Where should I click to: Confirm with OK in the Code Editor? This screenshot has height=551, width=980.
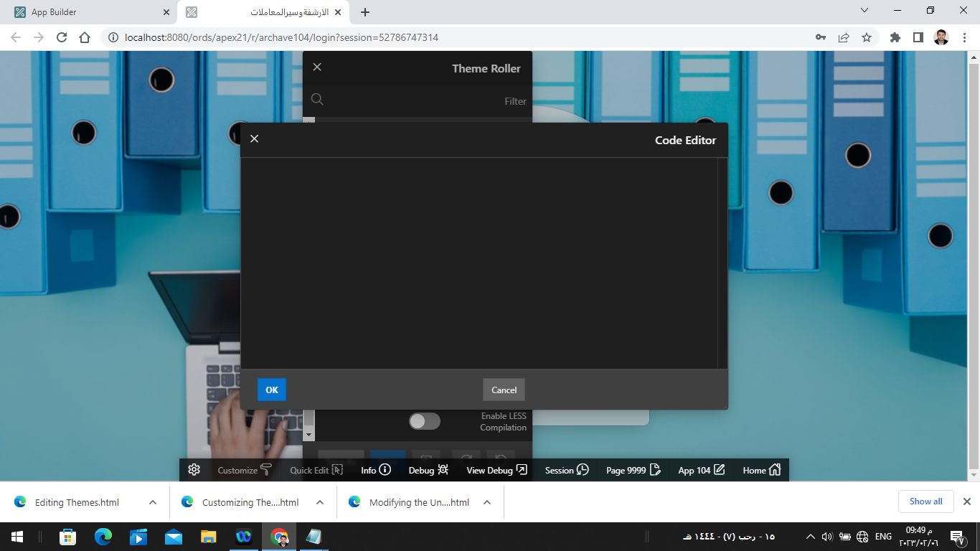(x=271, y=390)
